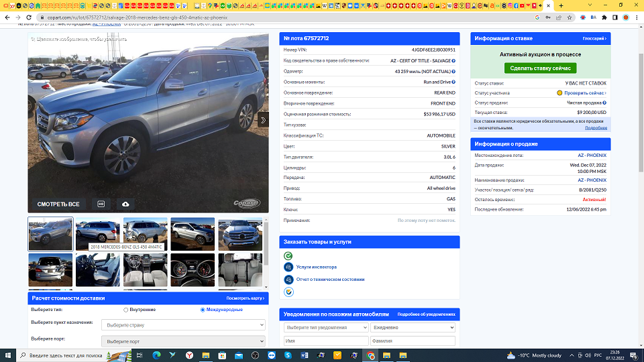Image resolution: width=644 pixels, height=362 pixels.
Task: Open Skype from the taskbar
Action: click(288, 355)
